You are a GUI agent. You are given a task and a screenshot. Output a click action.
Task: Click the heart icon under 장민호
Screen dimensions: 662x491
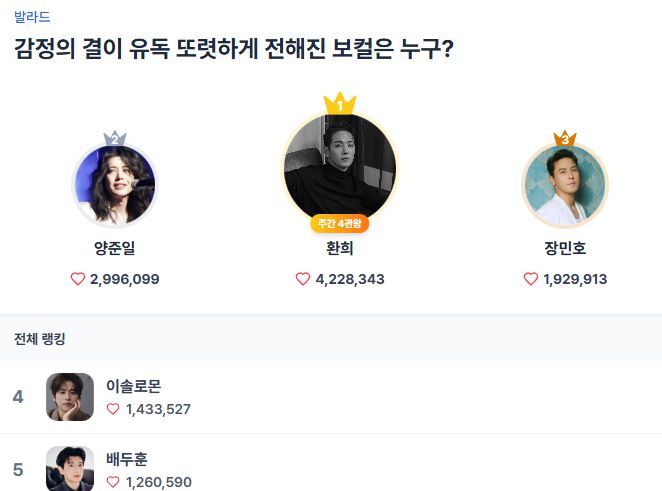pos(531,279)
